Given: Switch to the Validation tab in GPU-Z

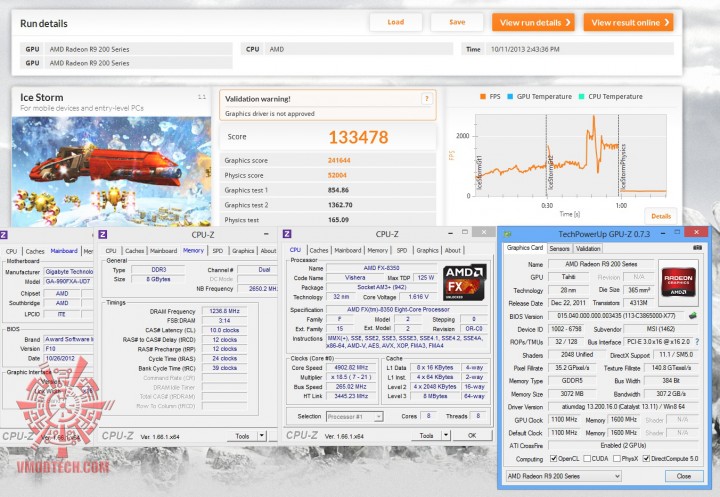Looking at the screenshot, I should pyautogui.click(x=588, y=248).
